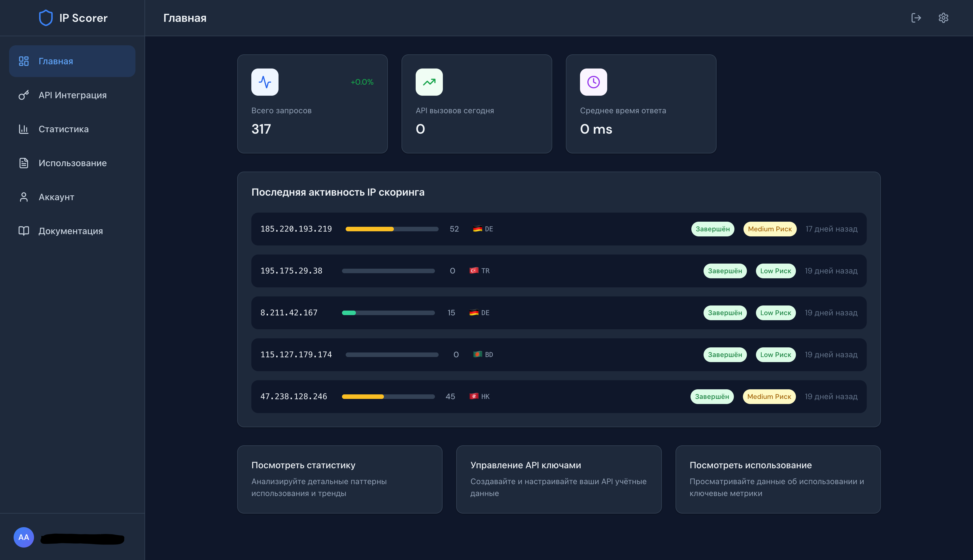Open the Посмотреть использование card
This screenshot has height=560, width=973.
pyautogui.click(x=778, y=479)
